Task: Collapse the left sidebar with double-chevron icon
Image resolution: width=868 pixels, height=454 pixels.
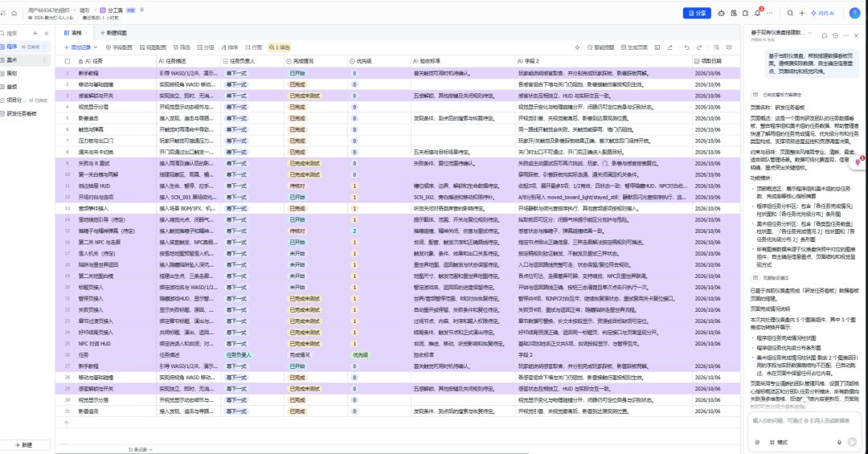Action: pos(47,33)
